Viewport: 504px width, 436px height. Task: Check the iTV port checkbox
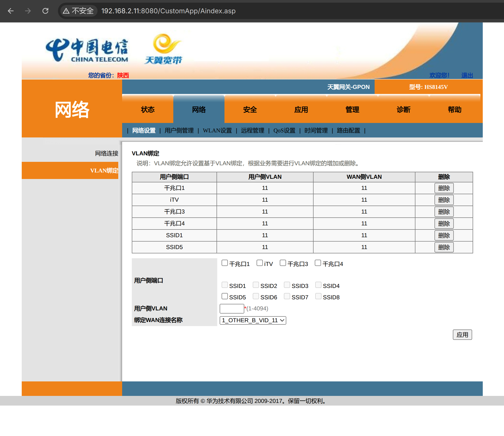point(259,263)
